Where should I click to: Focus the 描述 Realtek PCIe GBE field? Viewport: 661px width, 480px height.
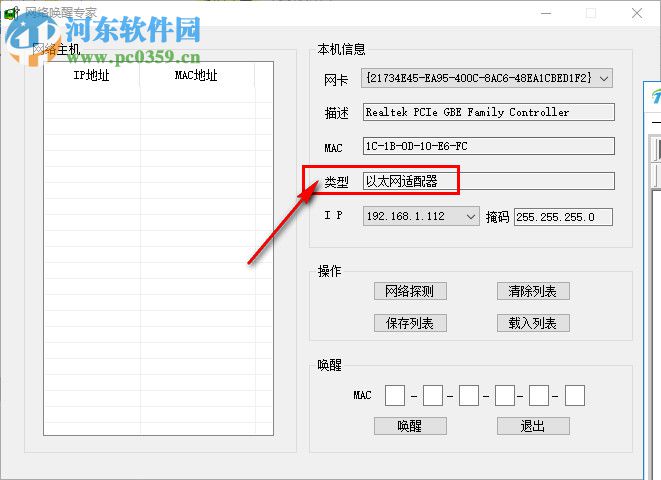[489, 112]
